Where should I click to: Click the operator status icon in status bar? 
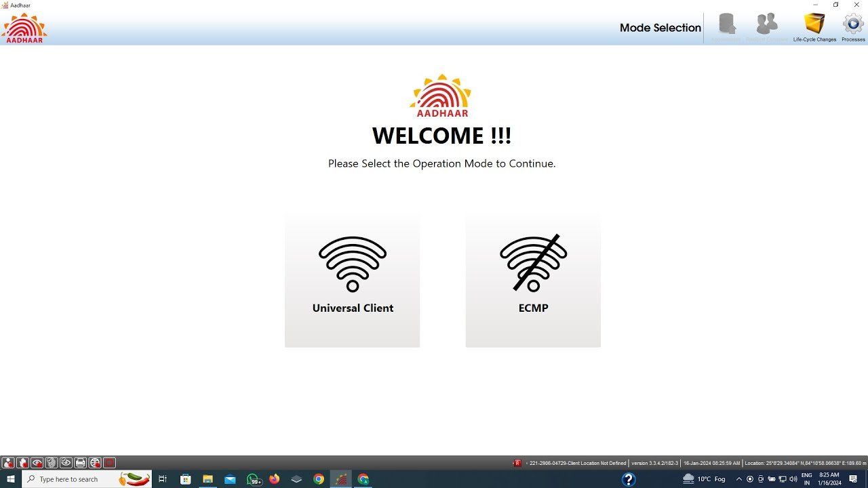pos(8,463)
